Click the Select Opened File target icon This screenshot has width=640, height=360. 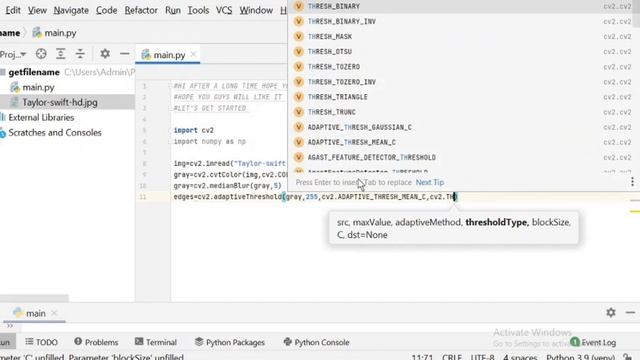41,54
